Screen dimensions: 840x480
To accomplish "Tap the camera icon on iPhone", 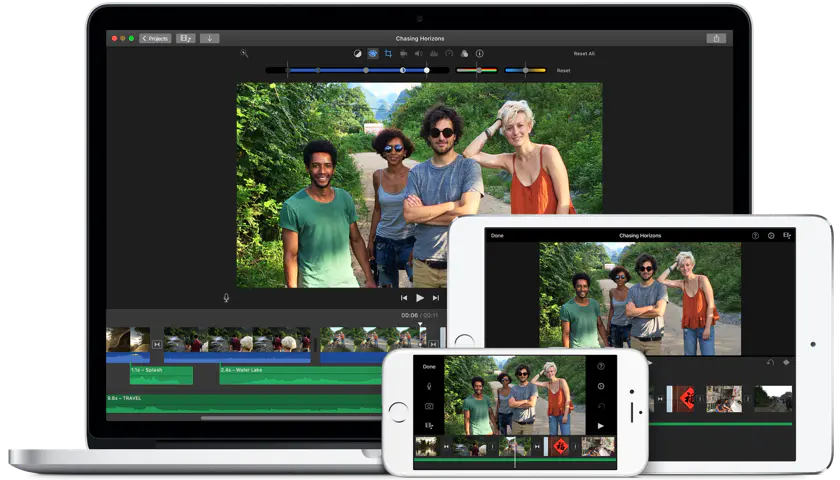I will pos(429,406).
